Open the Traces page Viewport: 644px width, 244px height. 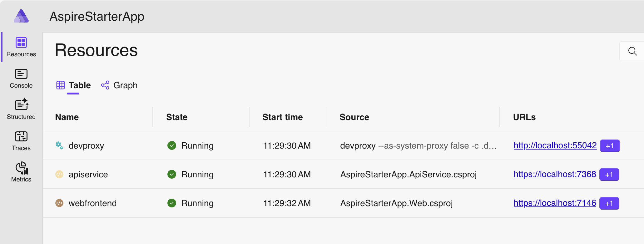tap(21, 141)
